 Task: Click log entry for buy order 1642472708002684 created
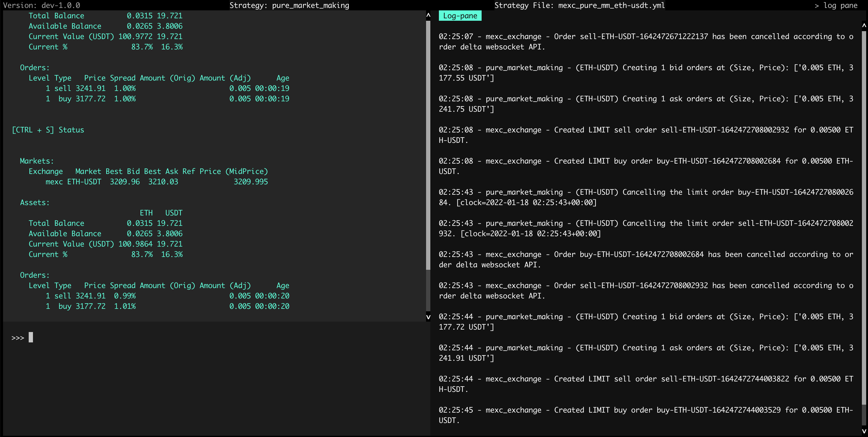(646, 166)
